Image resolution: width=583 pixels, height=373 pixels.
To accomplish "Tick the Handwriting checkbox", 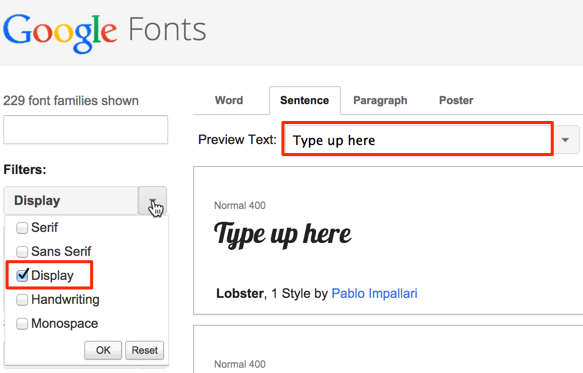I will pos(22,300).
